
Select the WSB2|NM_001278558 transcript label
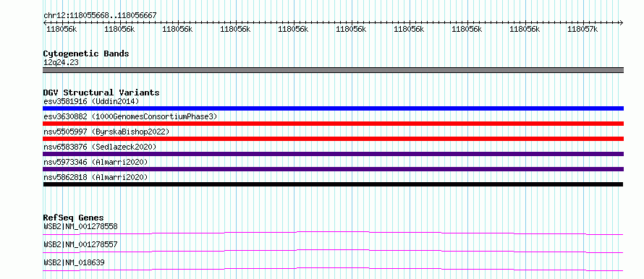[80, 226]
